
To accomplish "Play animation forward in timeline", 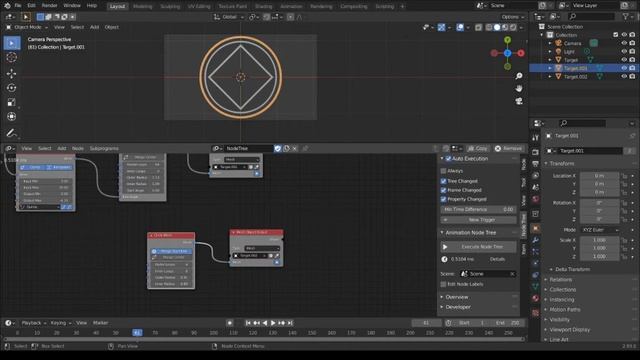I will coord(273,323).
